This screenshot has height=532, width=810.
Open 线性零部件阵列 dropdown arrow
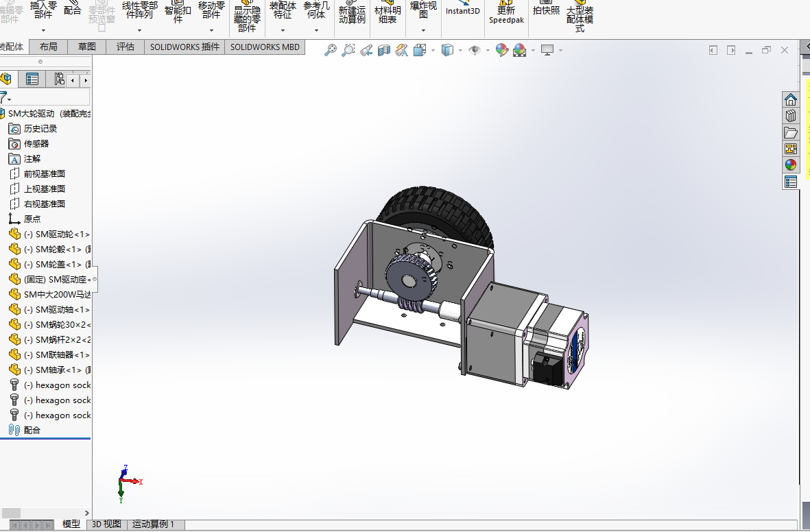[x=139, y=30]
